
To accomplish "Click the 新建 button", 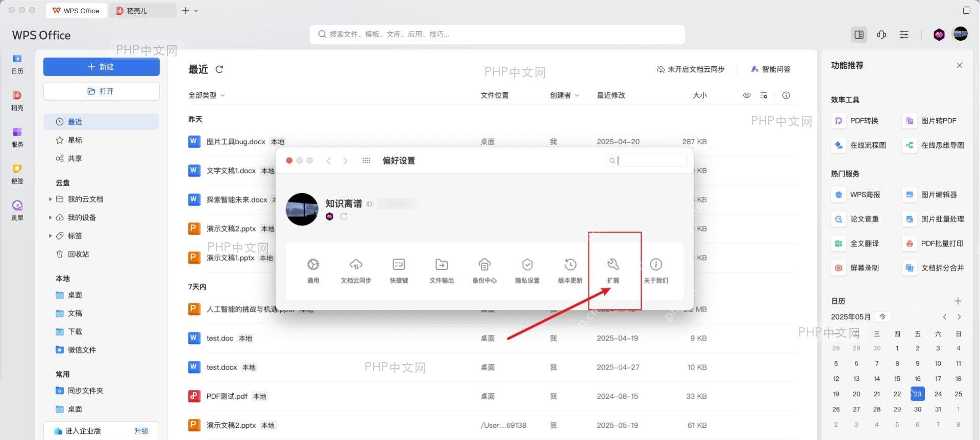I will [101, 67].
